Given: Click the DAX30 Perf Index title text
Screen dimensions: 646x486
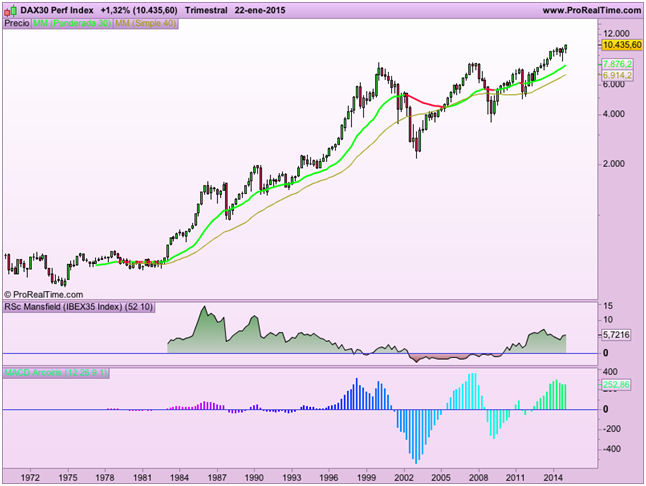Looking at the screenshot, I should click(57, 10).
